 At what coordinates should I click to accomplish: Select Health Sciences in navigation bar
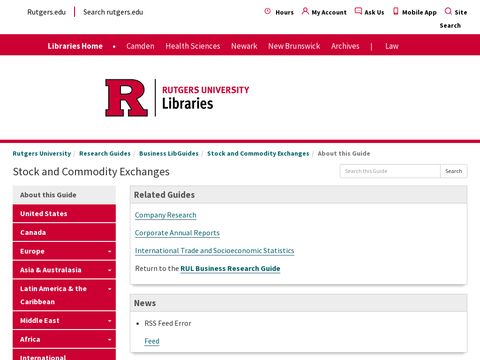(x=193, y=46)
